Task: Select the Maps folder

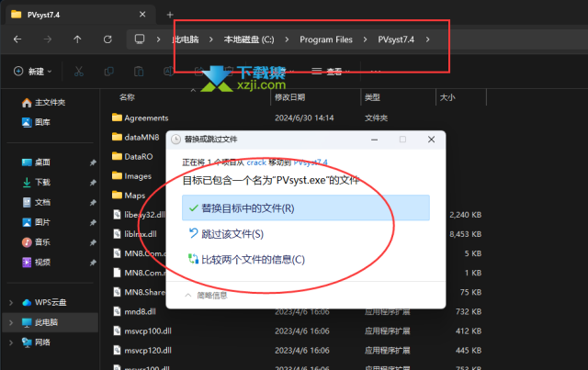Action: pos(129,196)
